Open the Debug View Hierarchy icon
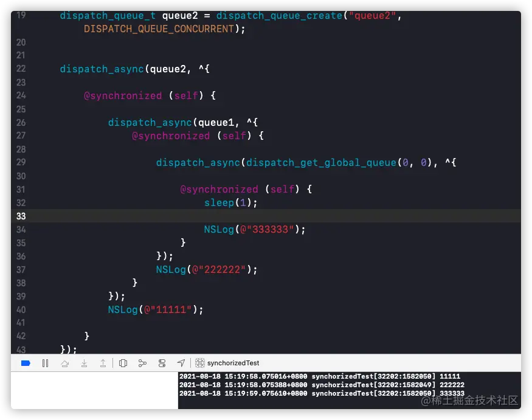This screenshot has width=532, height=420. click(x=123, y=363)
